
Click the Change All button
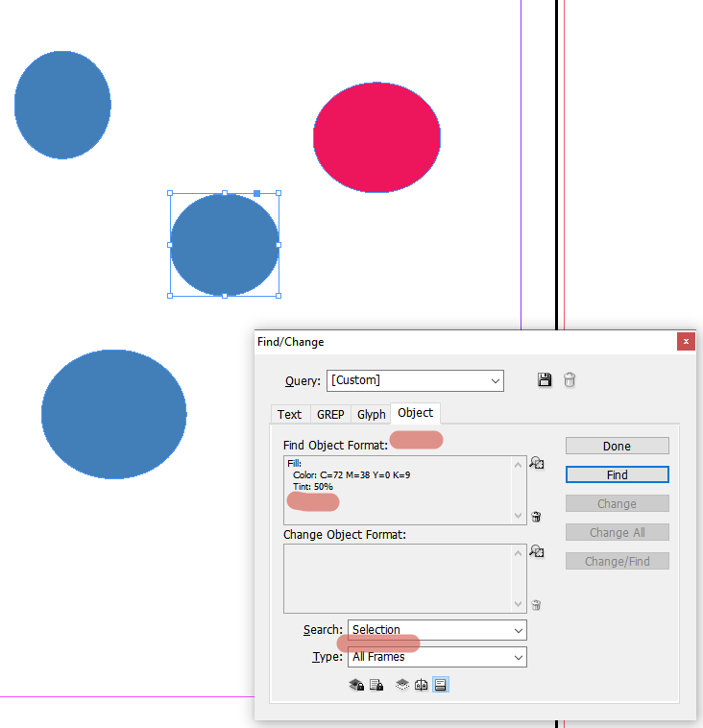pyautogui.click(x=618, y=532)
